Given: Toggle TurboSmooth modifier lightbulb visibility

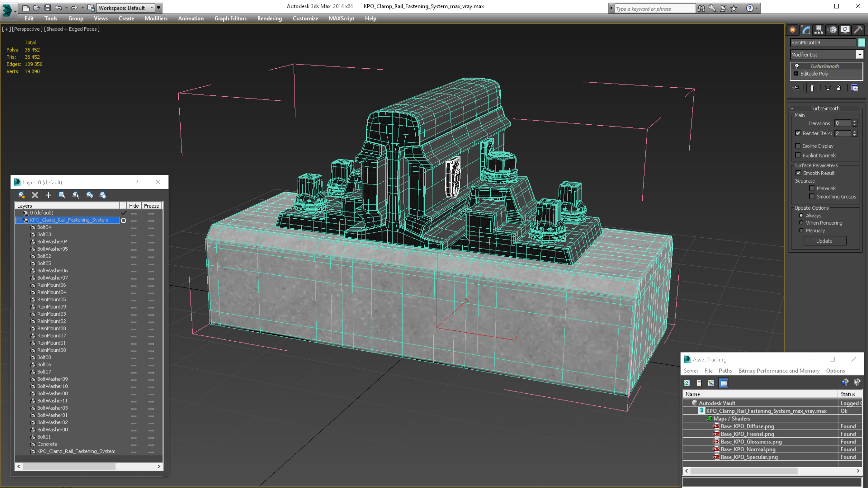Looking at the screenshot, I should tap(797, 66).
